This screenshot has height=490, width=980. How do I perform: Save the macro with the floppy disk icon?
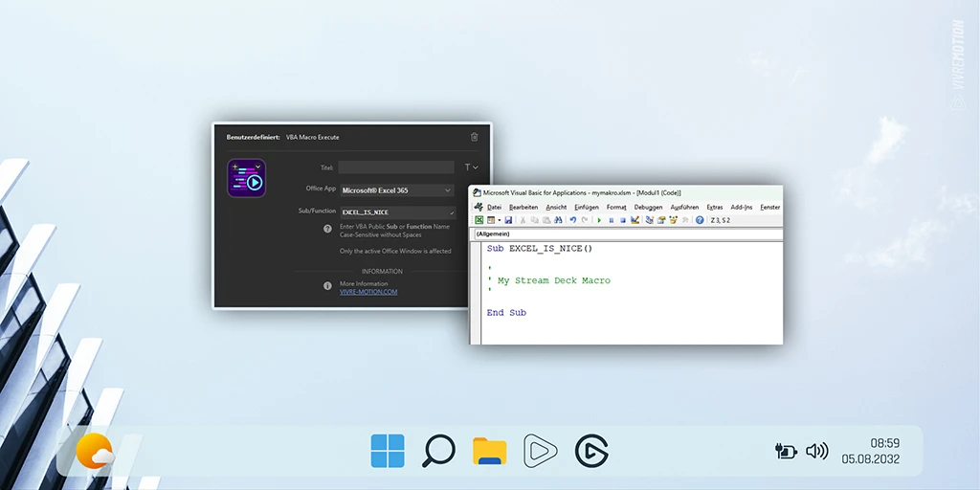(508, 220)
